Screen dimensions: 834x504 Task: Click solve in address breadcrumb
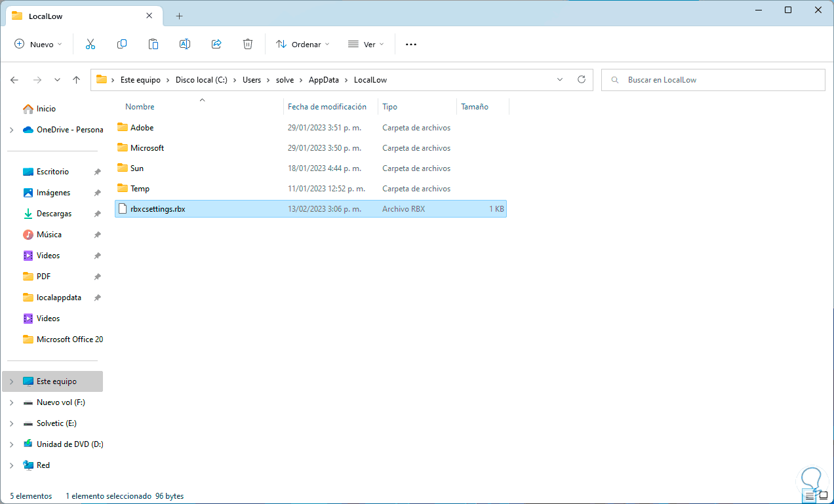coord(285,80)
